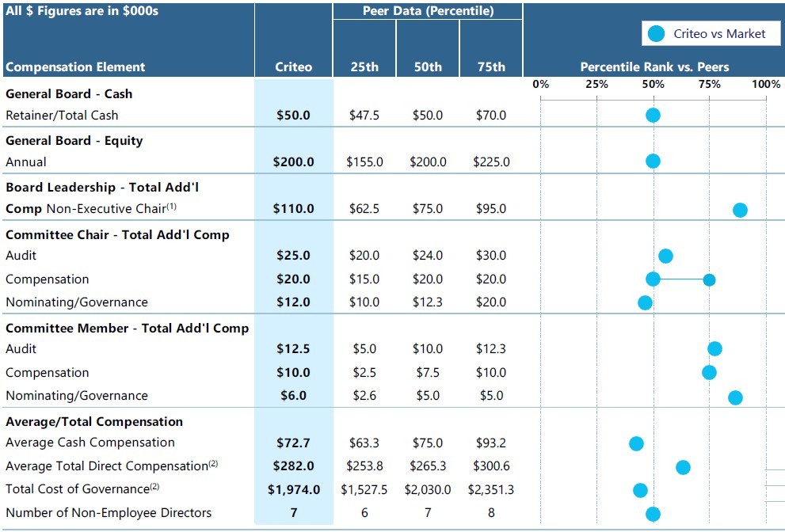
Task: Select the "0%" axis label
Action: 541,84
